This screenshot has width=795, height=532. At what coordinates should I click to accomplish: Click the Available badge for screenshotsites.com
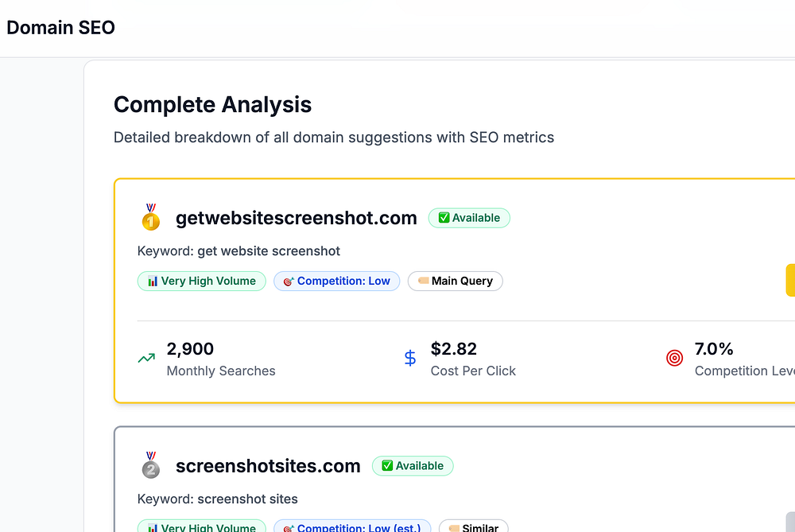coord(413,466)
